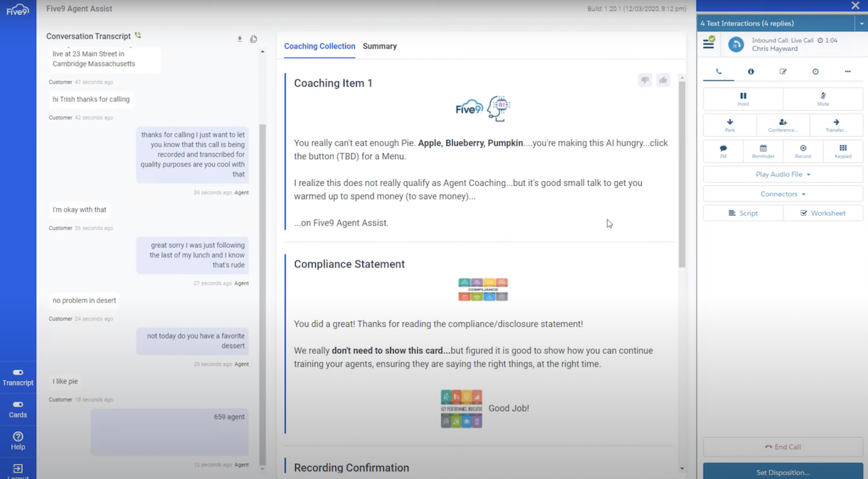The height and width of the screenshot is (479, 868).
Task: Select the info tab in the call panel
Action: pos(751,72)
